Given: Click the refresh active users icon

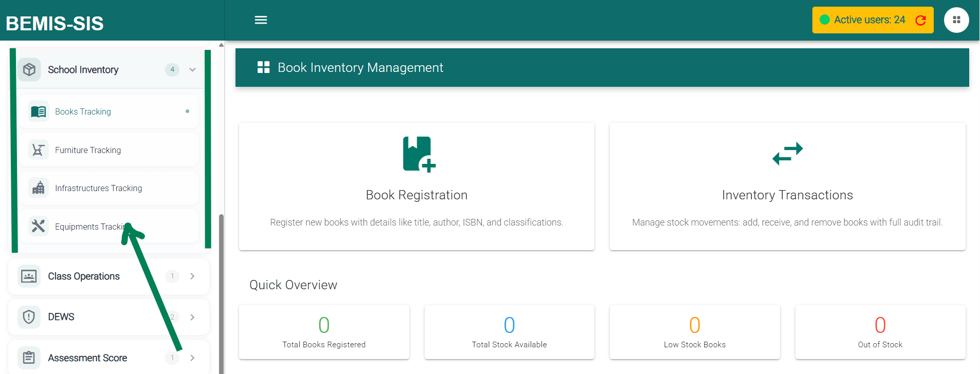Looking at the screenshot, I should (920, 20).
